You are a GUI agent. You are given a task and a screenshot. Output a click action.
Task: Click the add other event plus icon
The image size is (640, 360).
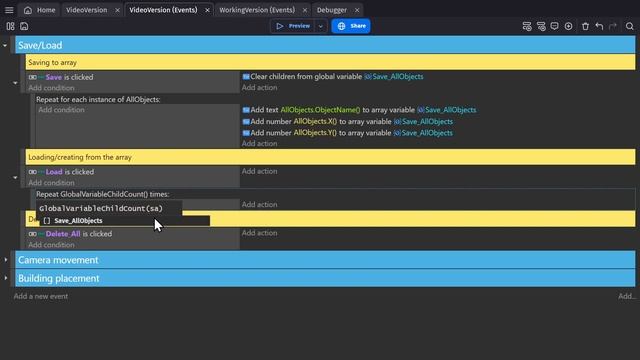tap(568, 26)
